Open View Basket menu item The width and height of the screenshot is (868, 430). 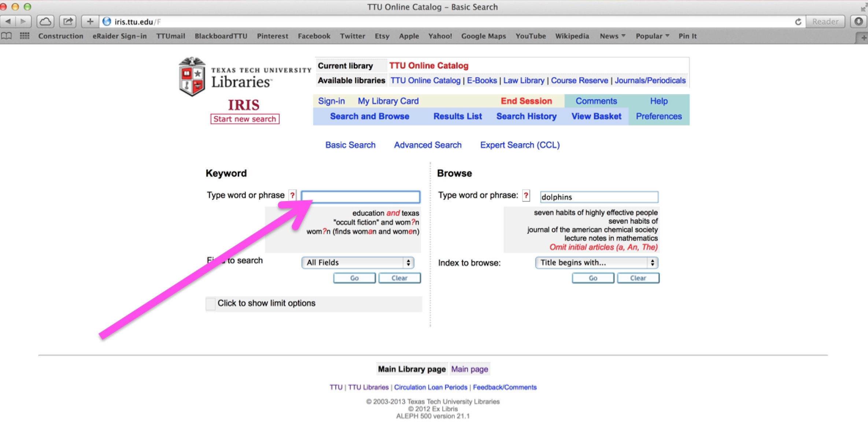point(596,116)
